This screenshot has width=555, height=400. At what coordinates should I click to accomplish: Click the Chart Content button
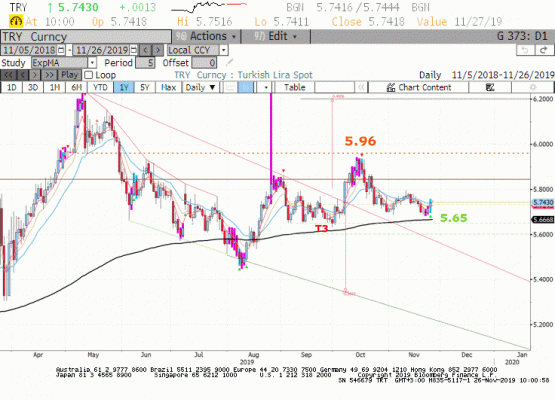(418, 87)
